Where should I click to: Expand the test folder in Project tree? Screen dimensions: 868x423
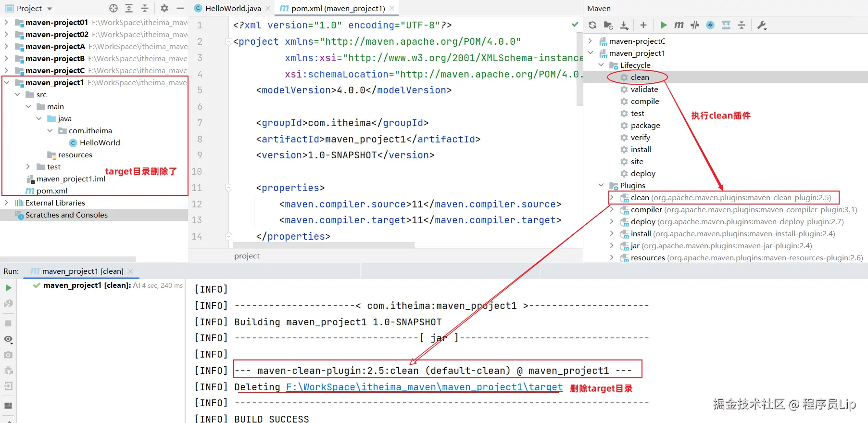point(28,167)
